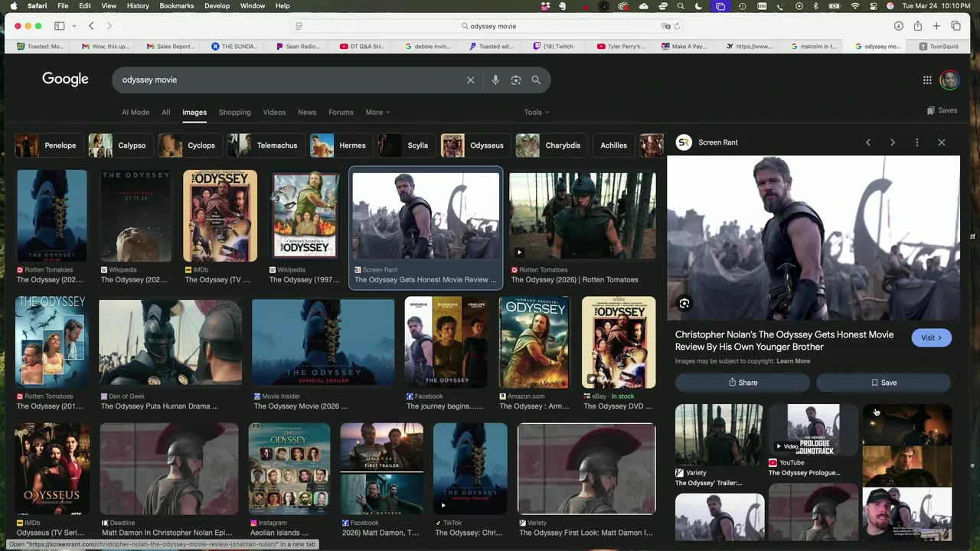
Task: Search inside image with Lens icon
Action: [684, 304]
